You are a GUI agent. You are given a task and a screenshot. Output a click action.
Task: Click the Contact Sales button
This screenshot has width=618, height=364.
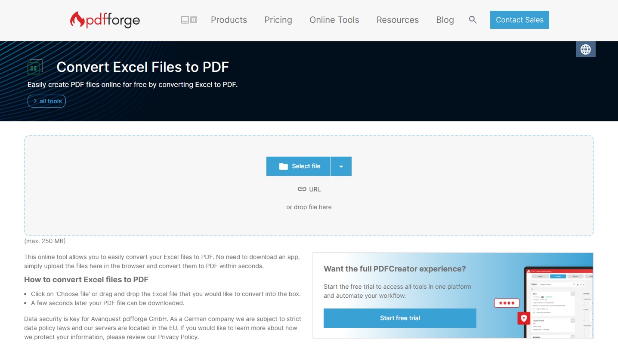519,20
